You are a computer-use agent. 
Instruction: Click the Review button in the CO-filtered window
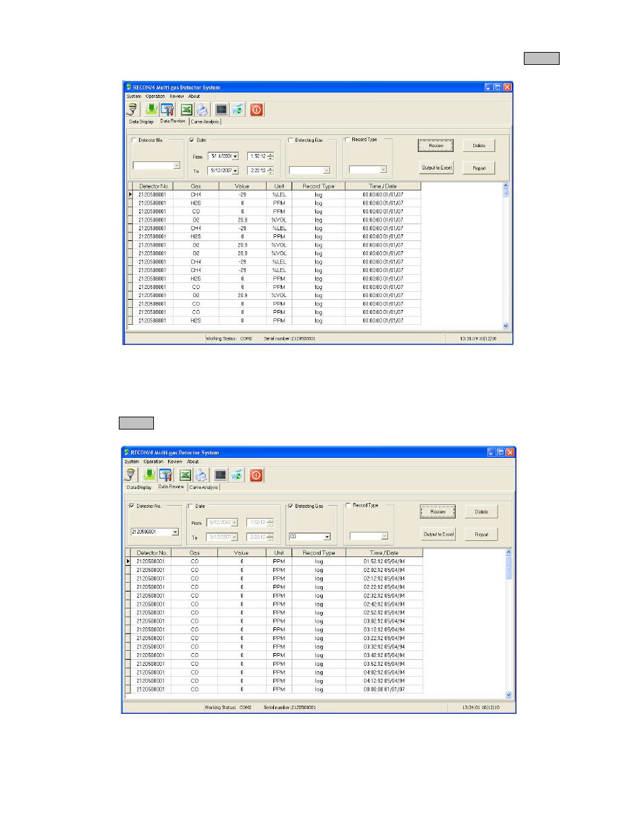click(438, 512)
